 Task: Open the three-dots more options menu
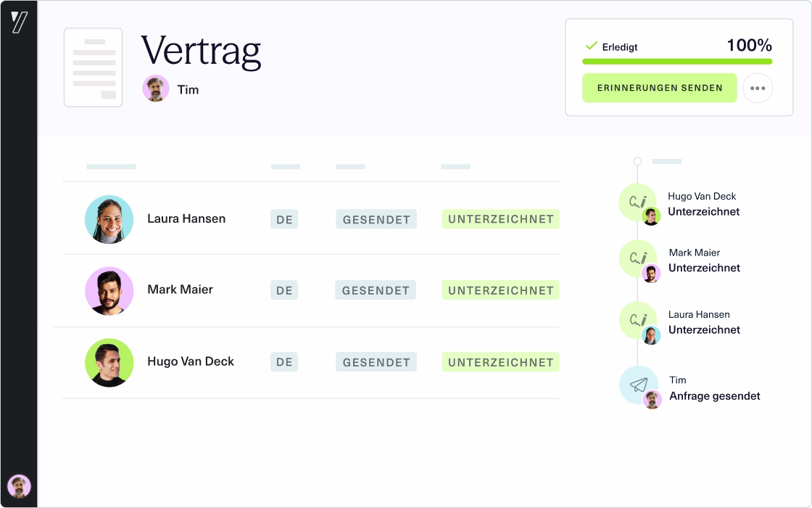758,89
